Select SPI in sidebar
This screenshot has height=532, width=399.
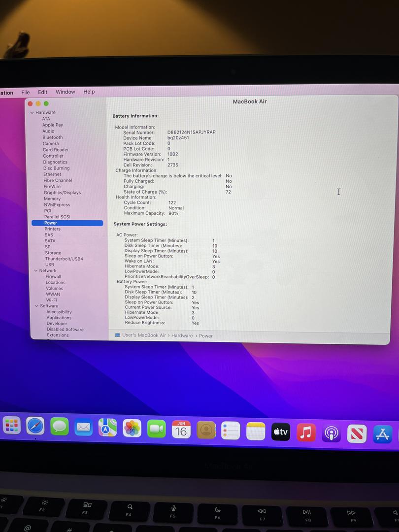click(x=48, y=247)
